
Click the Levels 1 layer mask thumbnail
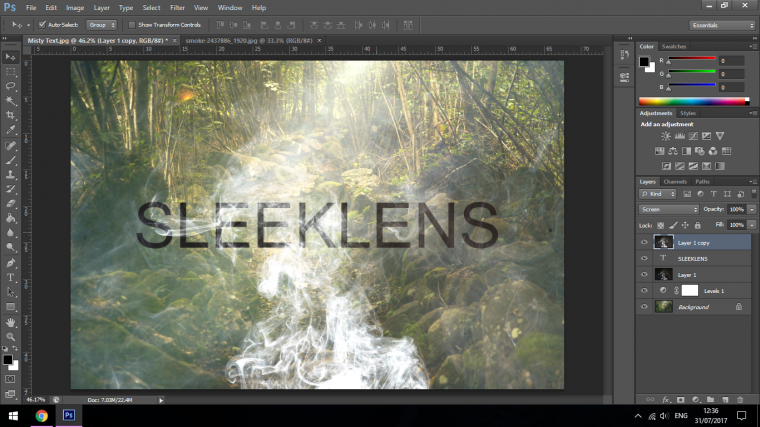coord(690,290)
